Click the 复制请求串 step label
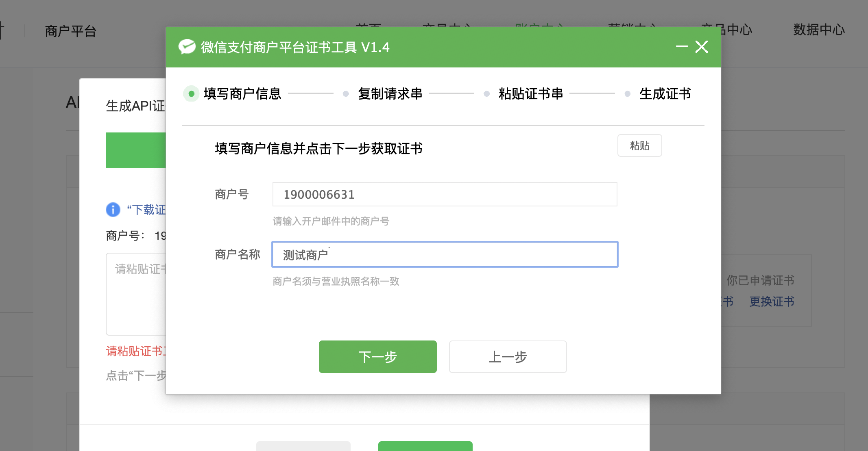The height and width of the screenshot is (451, 868). (390, 94)
